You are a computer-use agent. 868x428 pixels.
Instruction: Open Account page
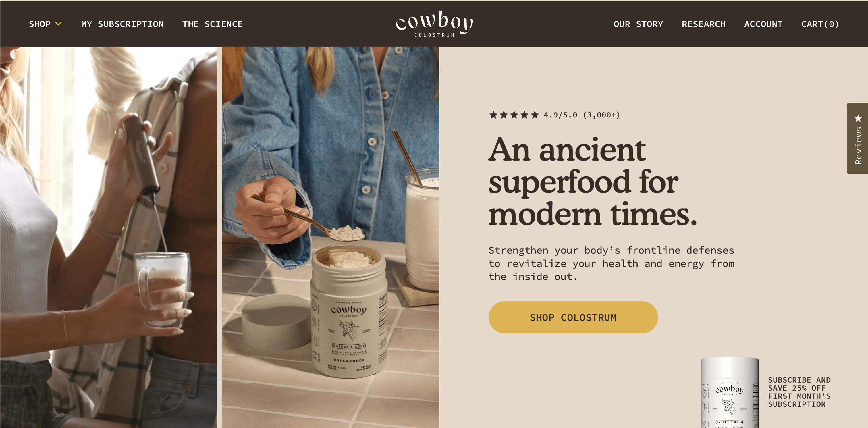point(763,24)
